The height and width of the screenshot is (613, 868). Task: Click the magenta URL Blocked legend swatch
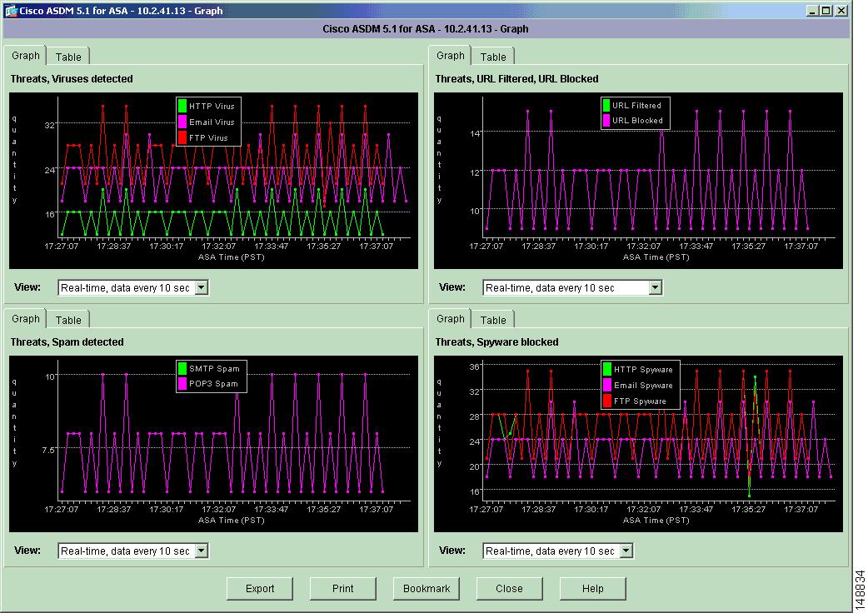click(606, 120)
